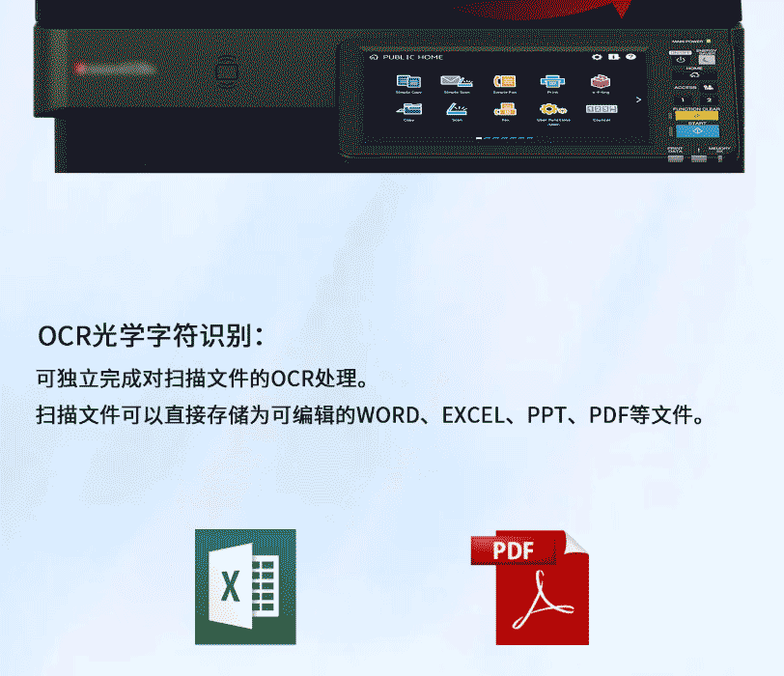784x676 pixels.
Task: Go to next page with right chevron
Action: point(638,99)
